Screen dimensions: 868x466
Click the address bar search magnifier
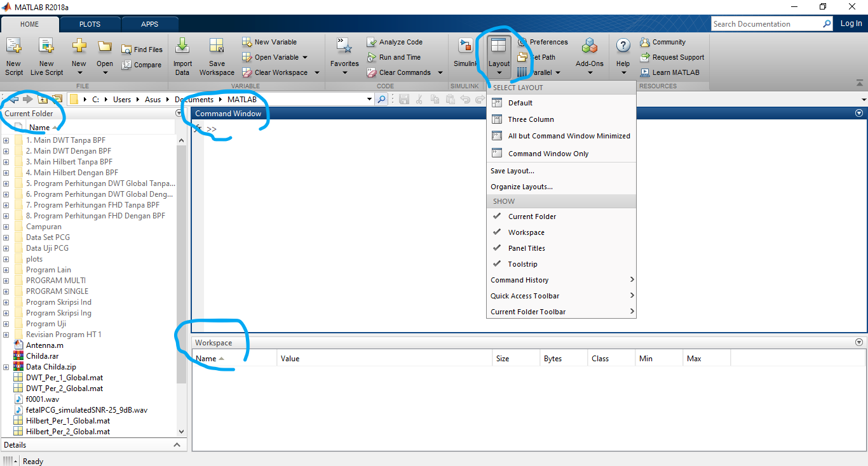point(381,99)
